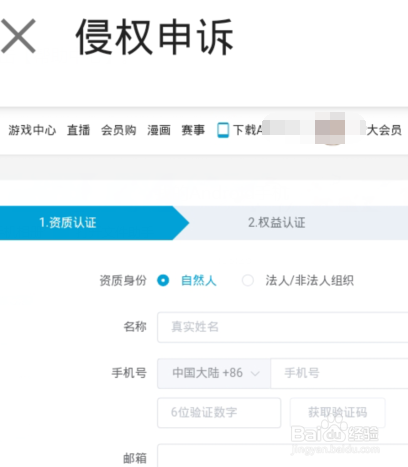
Task: Click the phone download app icon
Action: (223, 130)
